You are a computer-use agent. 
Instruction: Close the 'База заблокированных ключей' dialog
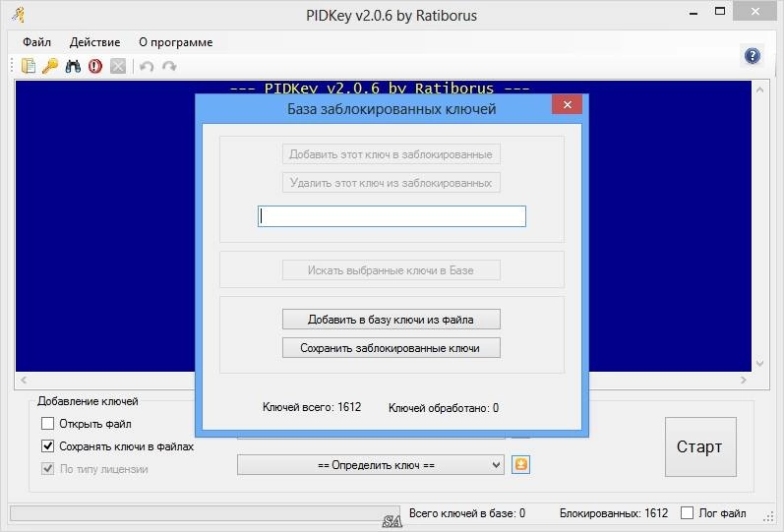coord(567,104)
